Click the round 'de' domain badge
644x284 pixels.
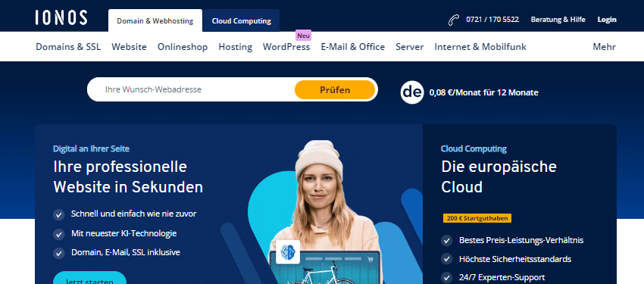tap(412, 92)
